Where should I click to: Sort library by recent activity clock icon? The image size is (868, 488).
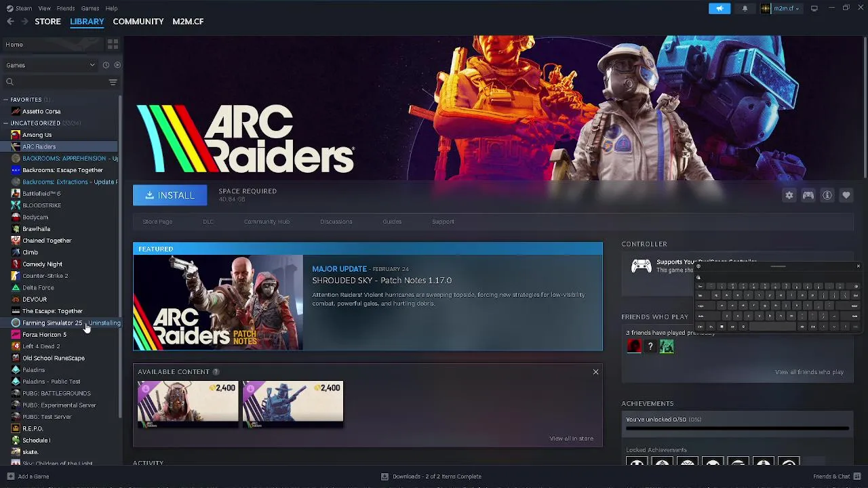[x=106, y=65]
